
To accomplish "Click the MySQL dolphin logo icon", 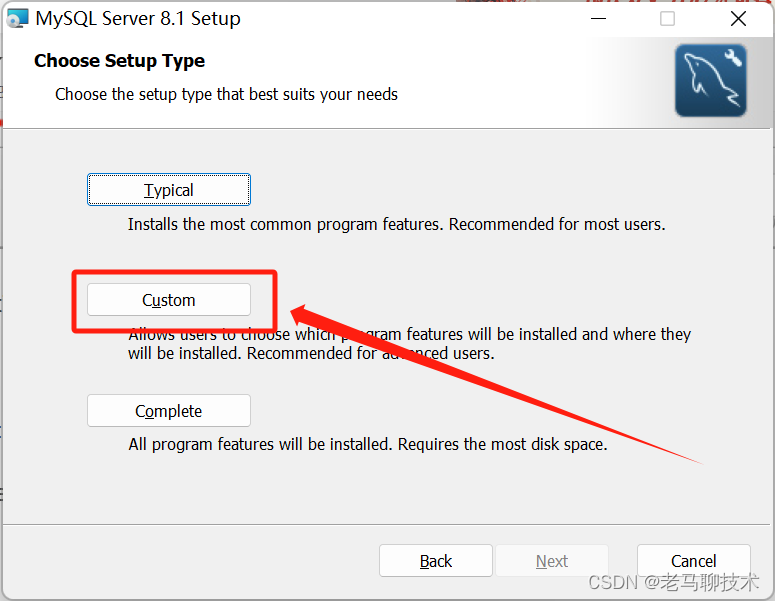I will click(711, 81).
